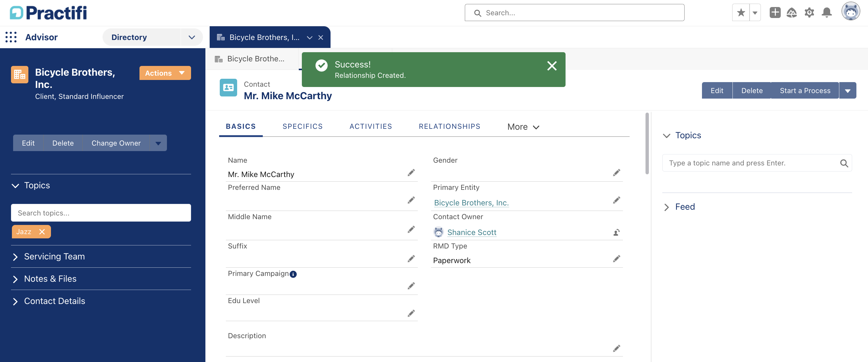
Task: Click the Change Owner button
Action: click(116, 143)
